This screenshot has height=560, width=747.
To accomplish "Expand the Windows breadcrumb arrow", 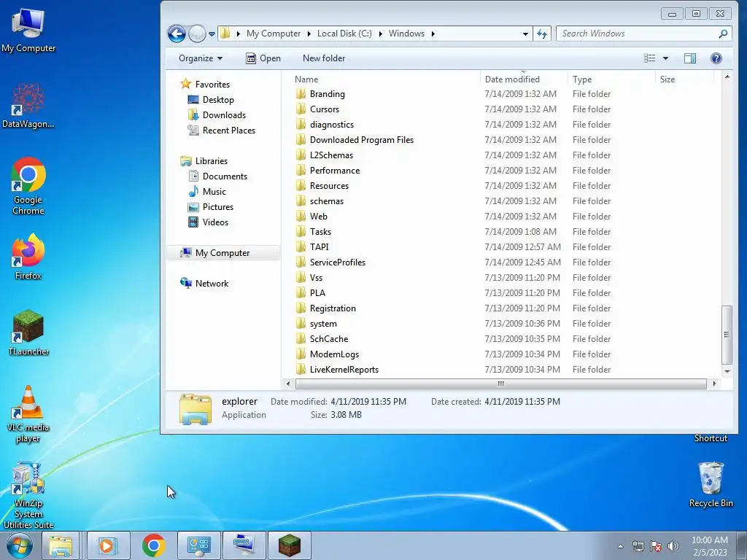I will tap(433, 34).
